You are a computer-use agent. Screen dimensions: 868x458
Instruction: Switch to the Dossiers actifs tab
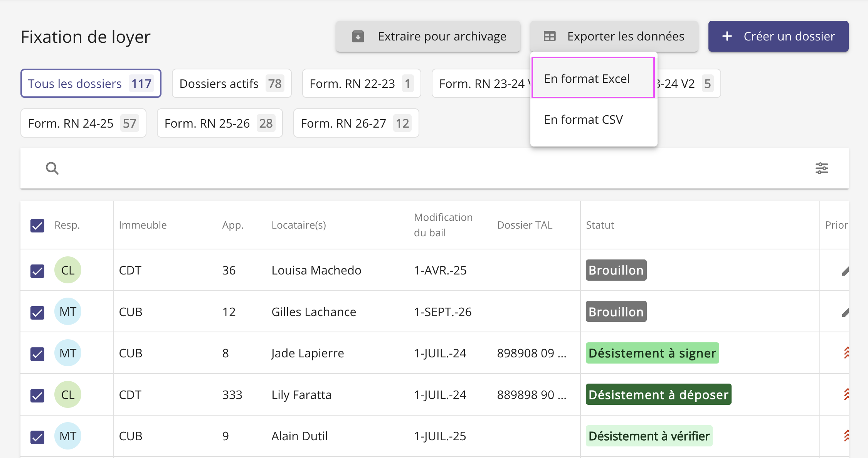tap(231, 84)
